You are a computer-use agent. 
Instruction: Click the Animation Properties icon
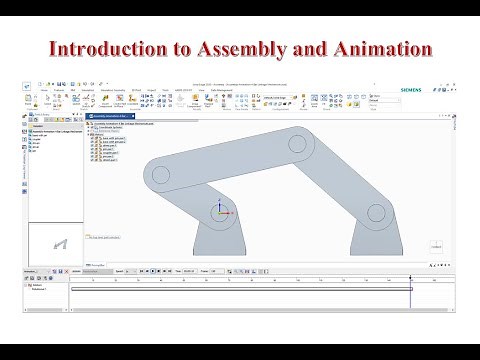point(54,271)
